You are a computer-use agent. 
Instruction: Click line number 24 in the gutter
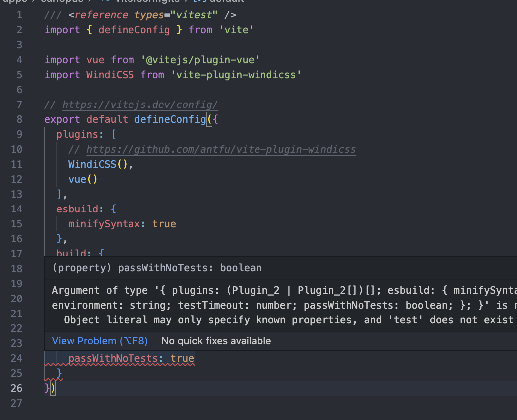[16, 358]
